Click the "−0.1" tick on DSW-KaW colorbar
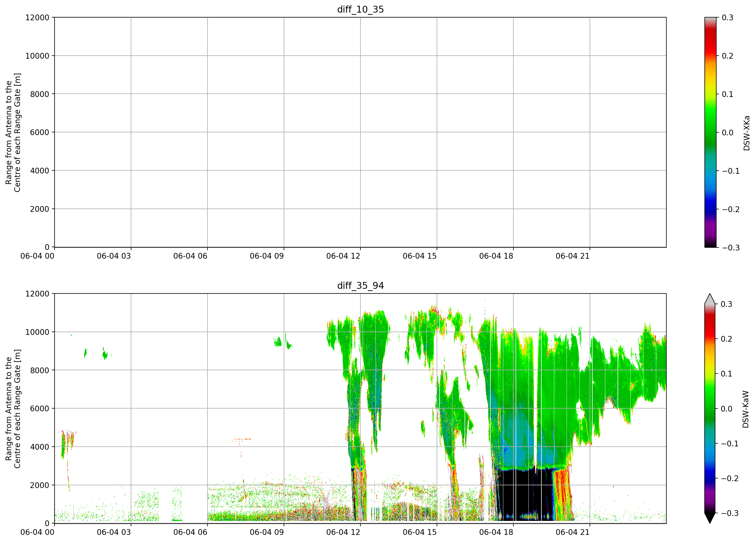The image size is (756, 542). tap(730, 443)
